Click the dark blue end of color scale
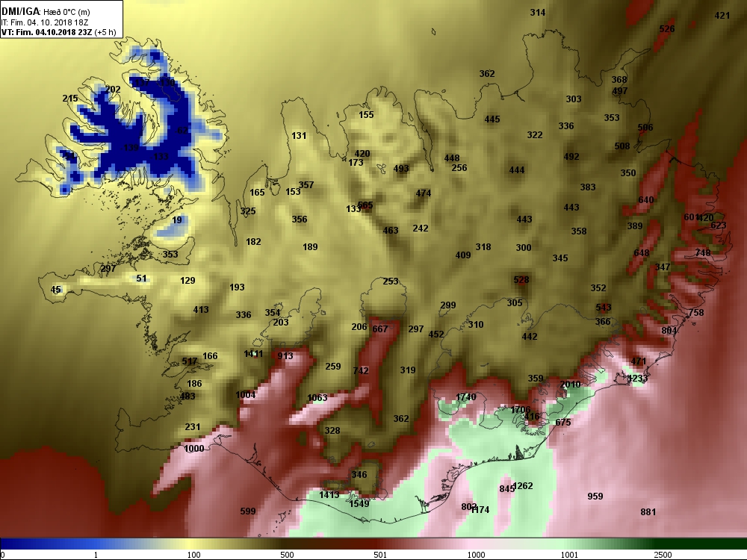This screenshot has height=560, width=747. point(10,544)
